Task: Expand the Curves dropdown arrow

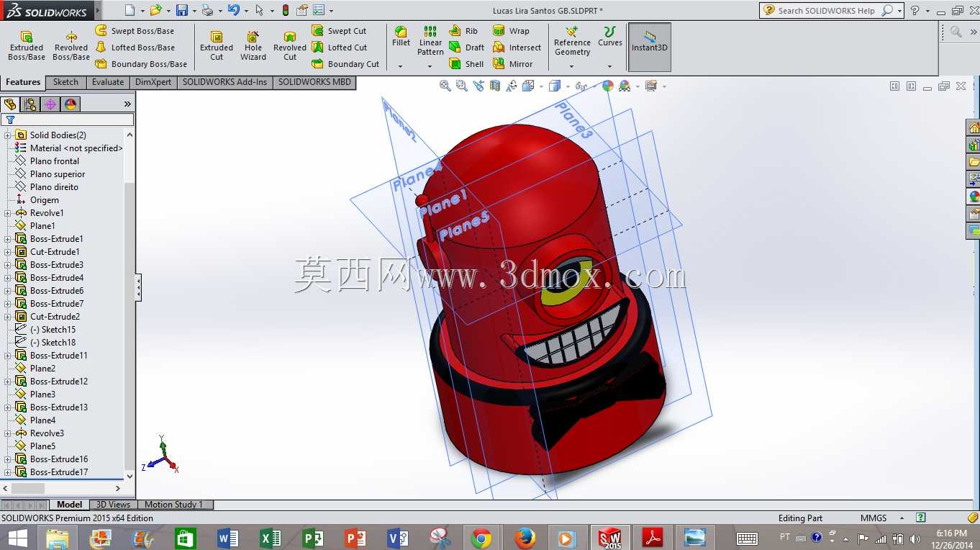Action: tap(609, 66)
